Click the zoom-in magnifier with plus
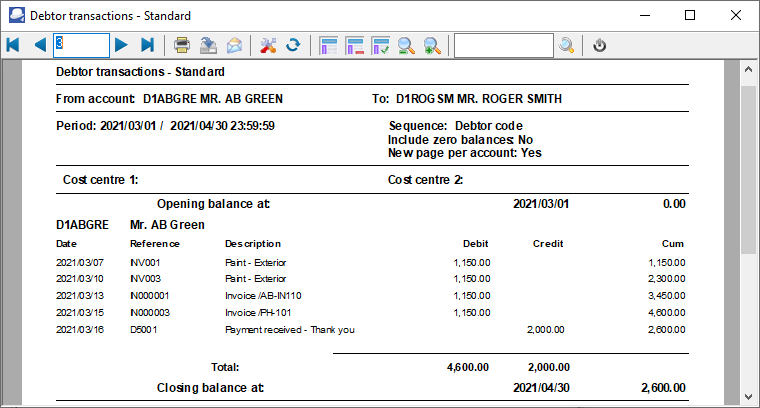760x408 pixels. pyautogui.click(x=433, y=45)
